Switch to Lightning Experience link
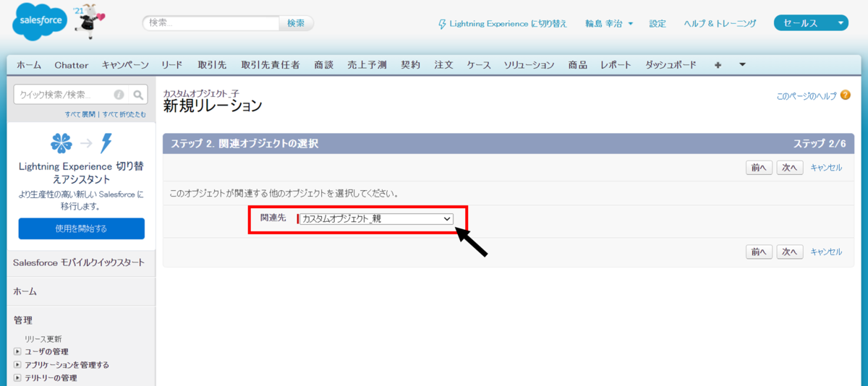The image size is (868, 386). tap(503, 24)
